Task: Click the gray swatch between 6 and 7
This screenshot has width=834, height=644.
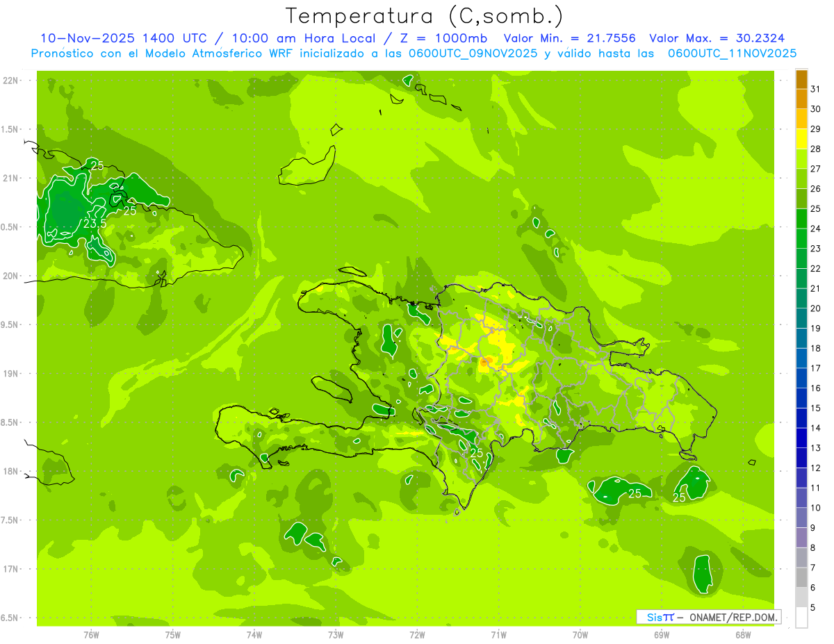Action: pyautogui.click(x=801, y=577)
